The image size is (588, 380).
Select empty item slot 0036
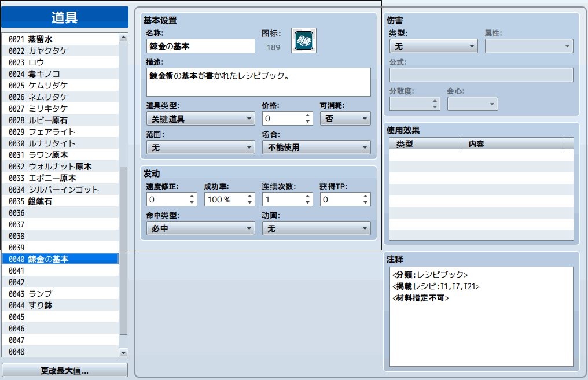click(x=60, y=213)
